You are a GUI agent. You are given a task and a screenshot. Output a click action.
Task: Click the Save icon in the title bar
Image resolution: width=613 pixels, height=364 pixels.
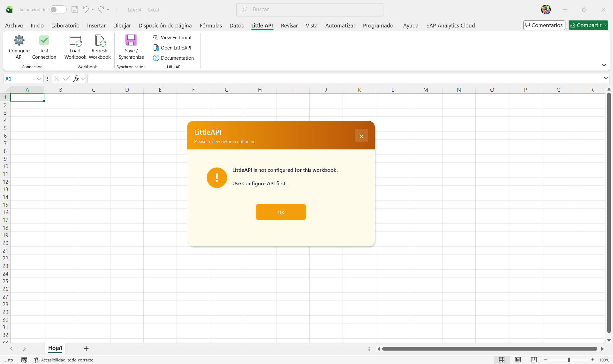pyautogui.click(x=75, y=10)
